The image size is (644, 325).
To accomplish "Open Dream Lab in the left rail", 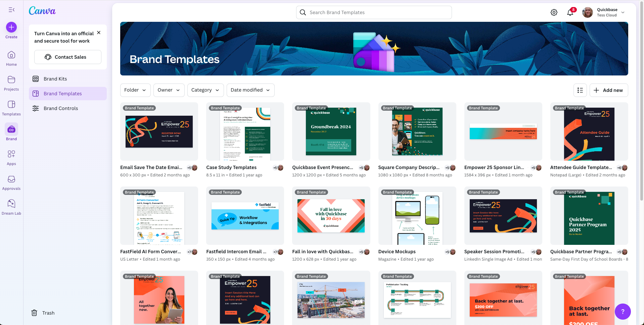I will click(x=11, y=207).
